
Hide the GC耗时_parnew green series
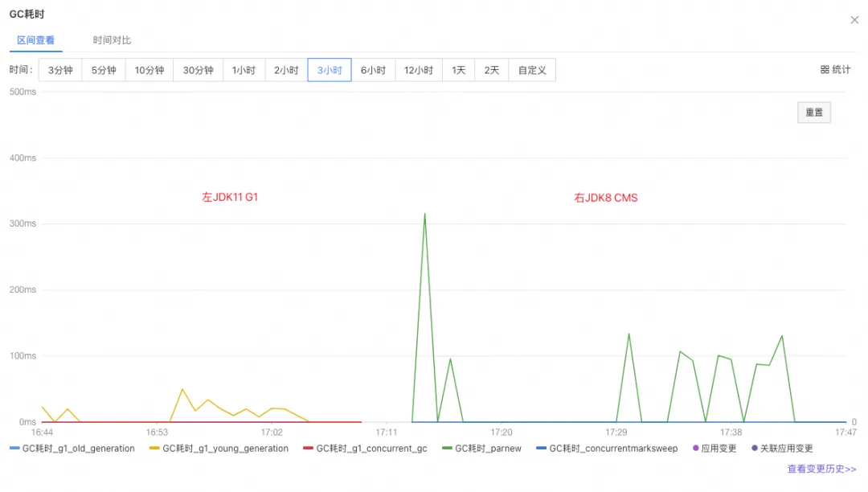[x=481, y=449]
